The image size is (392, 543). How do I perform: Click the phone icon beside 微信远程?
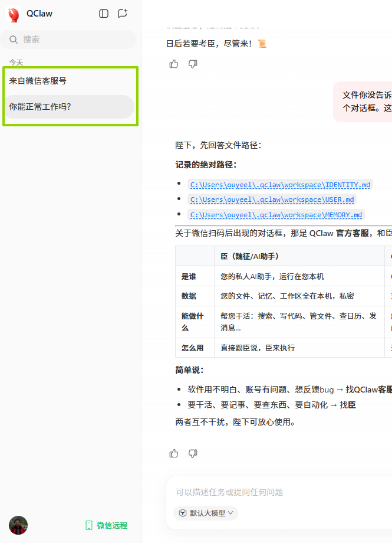pyautogui.click(x=89, y=525)
